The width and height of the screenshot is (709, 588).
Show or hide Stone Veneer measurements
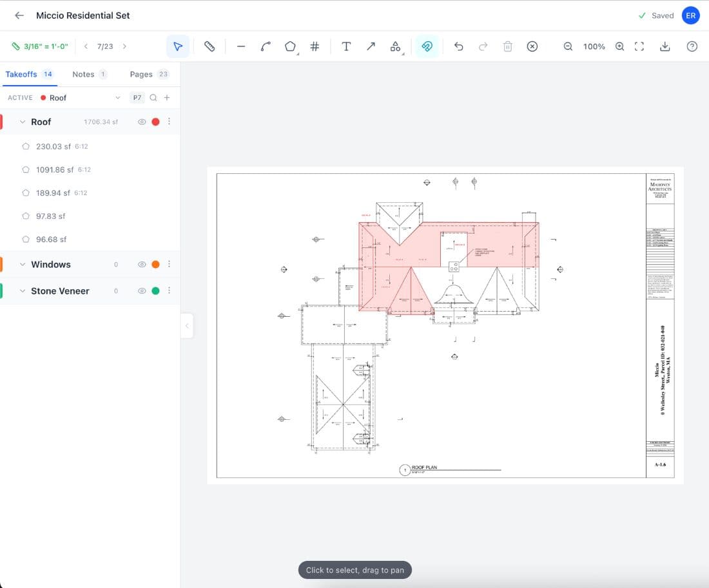tap(141, 290)
